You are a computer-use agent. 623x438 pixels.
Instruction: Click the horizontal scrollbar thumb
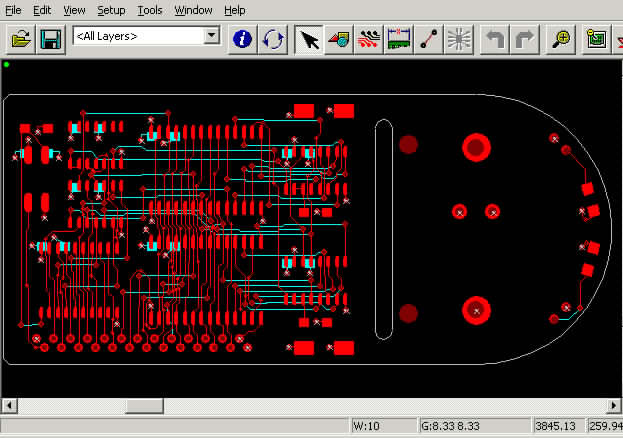pos(144,405)
